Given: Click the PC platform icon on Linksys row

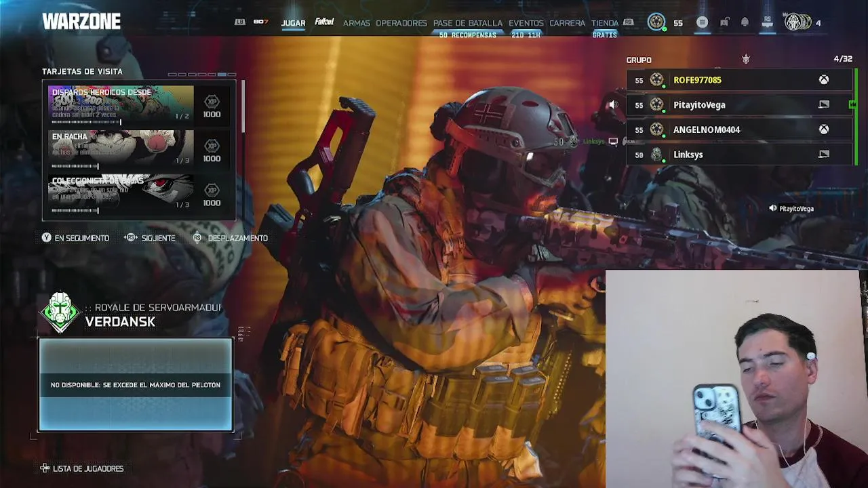Looking at the screenshot, I should pos(823,155).
